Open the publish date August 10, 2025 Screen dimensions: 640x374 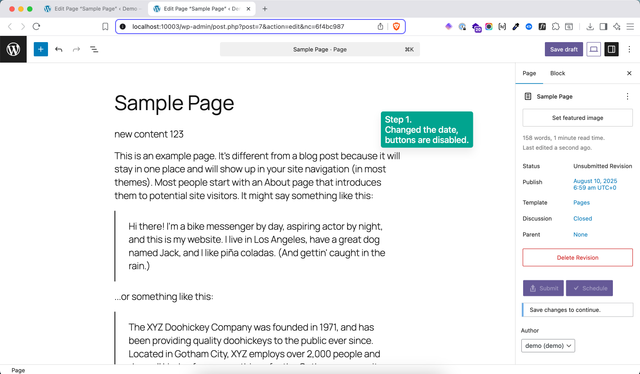595,185
